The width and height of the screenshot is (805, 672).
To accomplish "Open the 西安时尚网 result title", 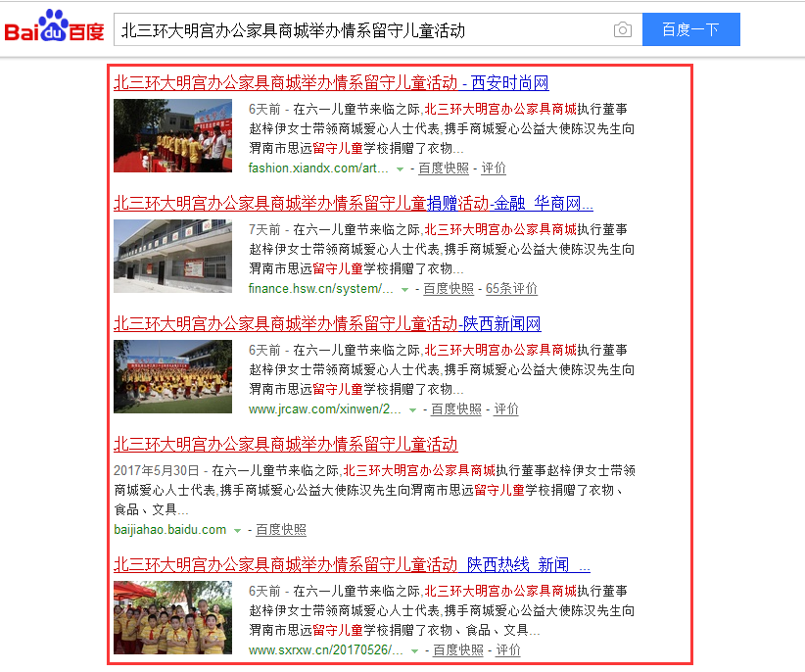I will click(331, 82).
